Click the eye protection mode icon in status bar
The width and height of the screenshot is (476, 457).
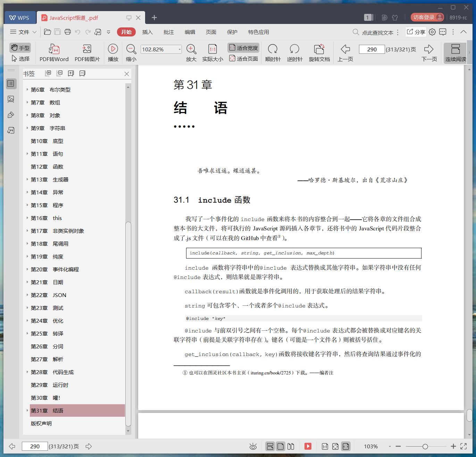[253, 447]
